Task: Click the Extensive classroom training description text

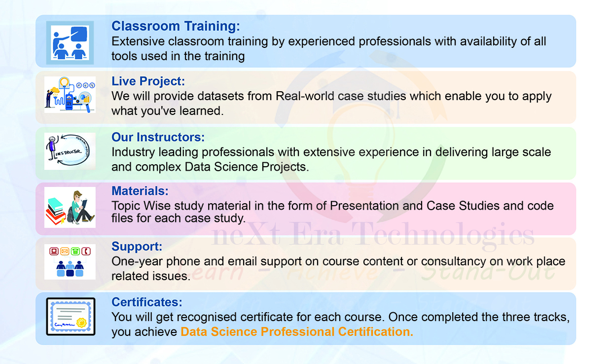Action: click(x=328, y=48)
